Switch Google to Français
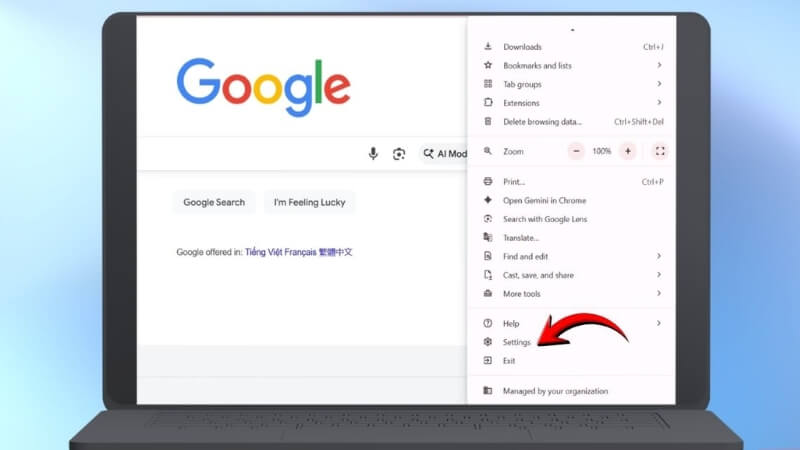This screenshot has height=450, width=800. (300, 252)
